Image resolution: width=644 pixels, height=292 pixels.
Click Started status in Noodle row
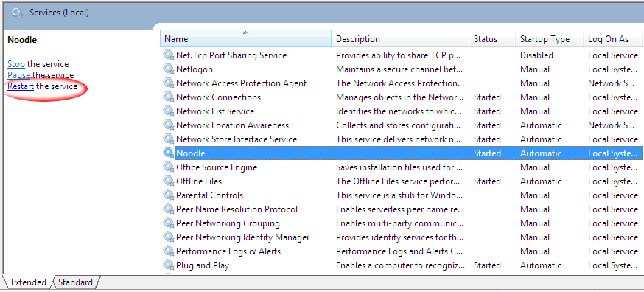pos(487,153)
